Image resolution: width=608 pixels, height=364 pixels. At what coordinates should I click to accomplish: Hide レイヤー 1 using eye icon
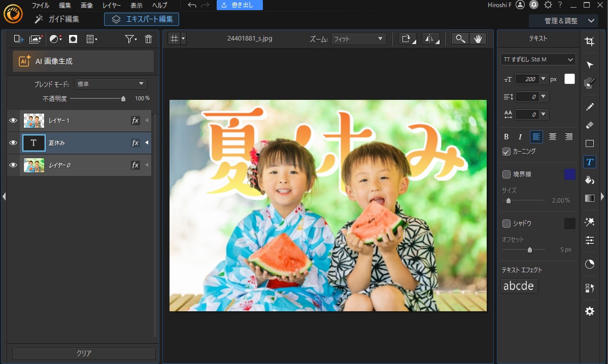pos(13,121)
